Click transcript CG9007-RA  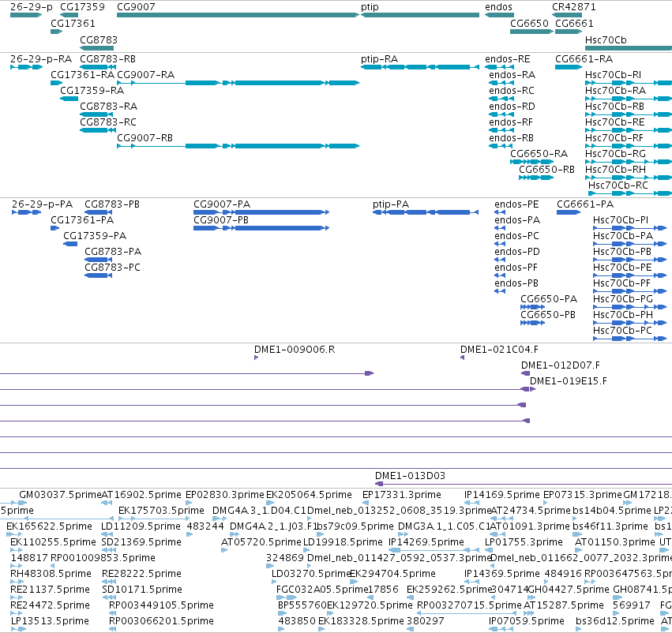[x=238, y=83]
